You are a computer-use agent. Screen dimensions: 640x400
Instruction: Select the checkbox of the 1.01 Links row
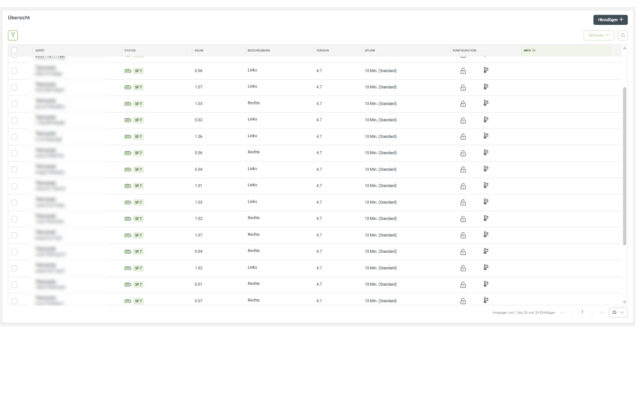[x=14, y=186]
